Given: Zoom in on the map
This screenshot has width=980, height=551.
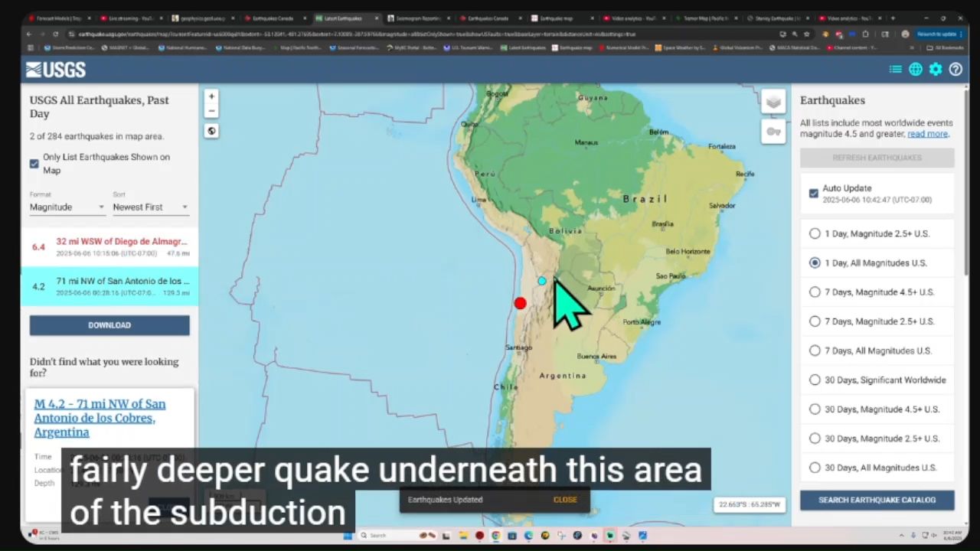Looking at the screenshot, I should tap(211, 96).
